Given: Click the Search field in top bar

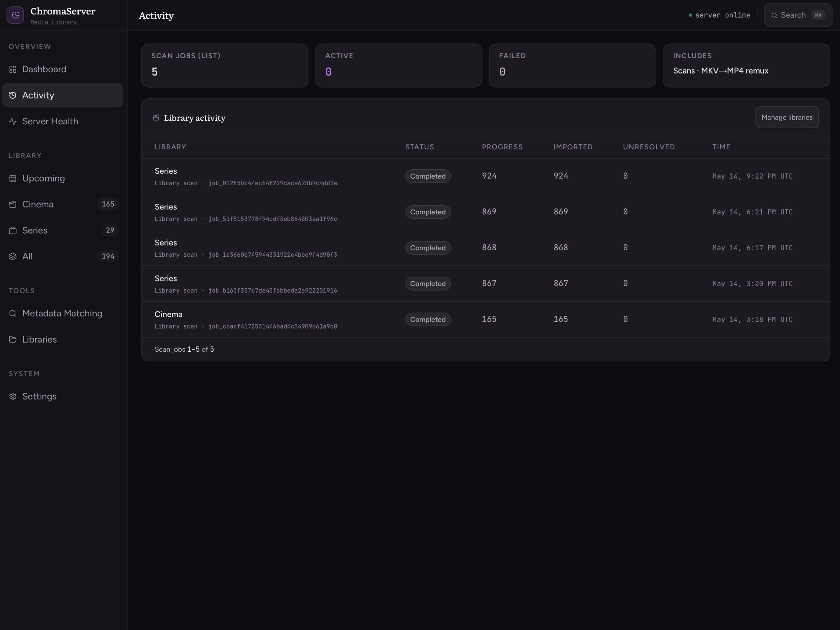Looking at the screenshot, I should tap(798, 15).
